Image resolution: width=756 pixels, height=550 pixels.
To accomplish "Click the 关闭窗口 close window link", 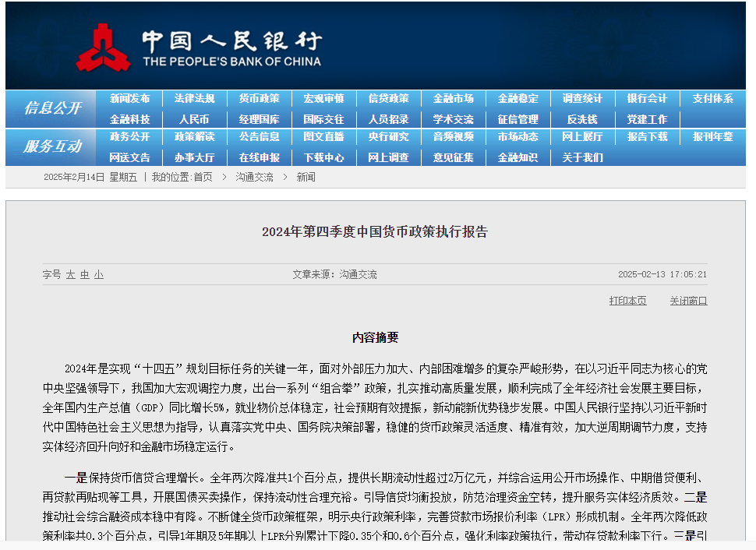I will (x=688, y=301).
